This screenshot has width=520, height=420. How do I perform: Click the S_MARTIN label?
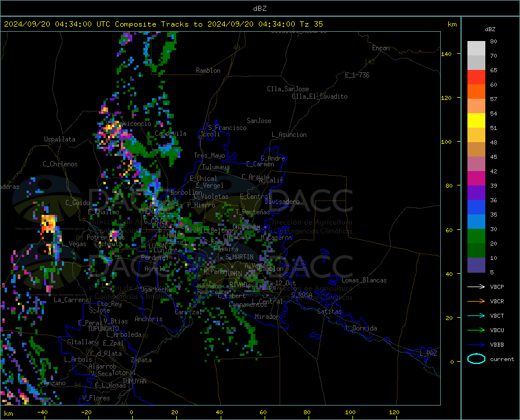click(x=239, y=257)
